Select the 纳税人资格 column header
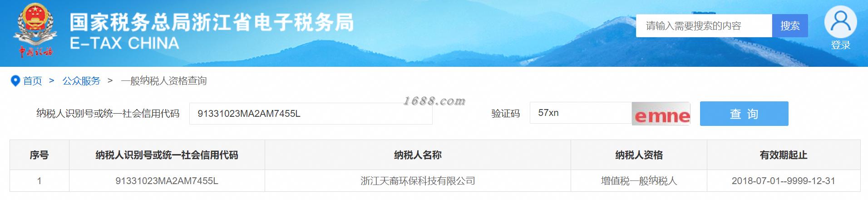This screenshot has width=868, height=200. pyautogui.click(x=639, y=155)
